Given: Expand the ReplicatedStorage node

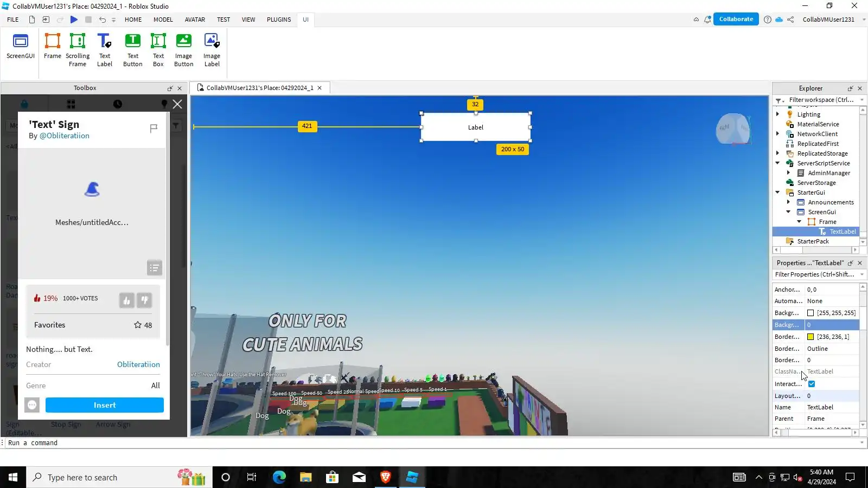Looking at the screenshot, I should click(x=778, y=153).
